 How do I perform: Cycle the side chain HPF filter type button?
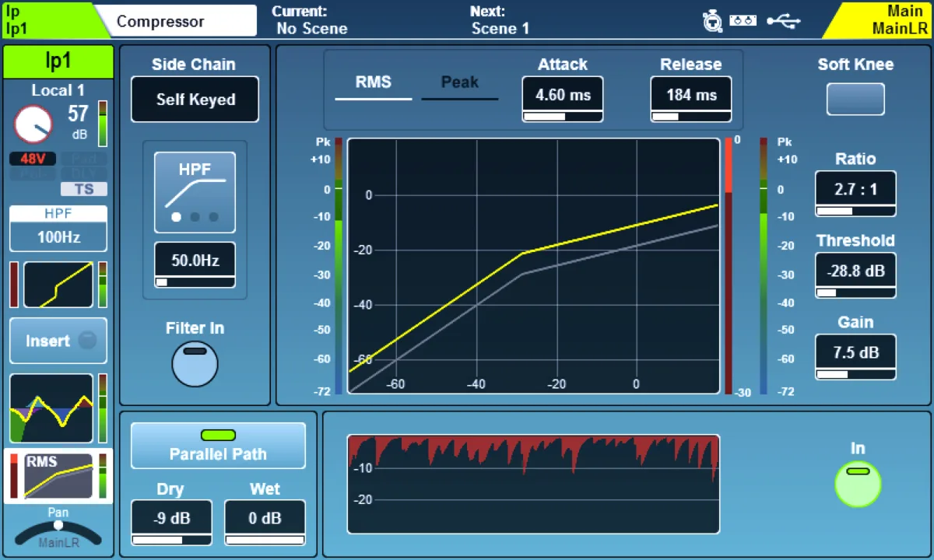coord(195,192)
